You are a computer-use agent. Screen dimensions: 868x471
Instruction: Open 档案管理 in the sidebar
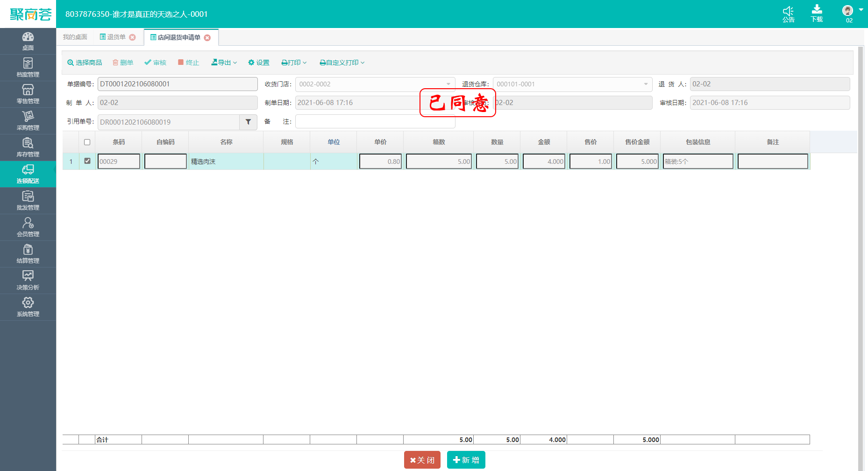[28, 68]
